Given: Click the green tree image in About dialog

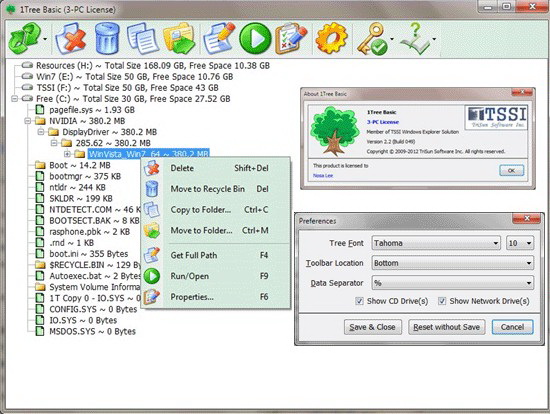Looking at the screenshot, I should pos(335,131).
